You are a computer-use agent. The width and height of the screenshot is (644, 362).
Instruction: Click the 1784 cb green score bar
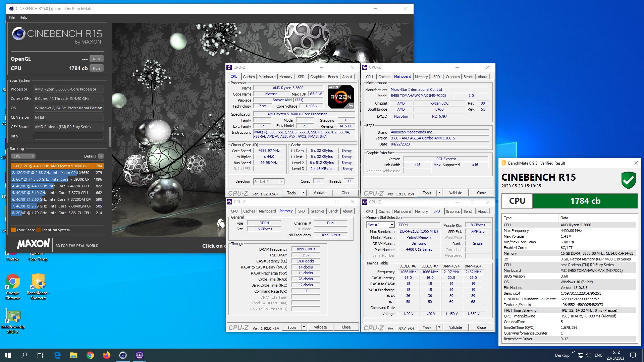click(x=585, y=201)
